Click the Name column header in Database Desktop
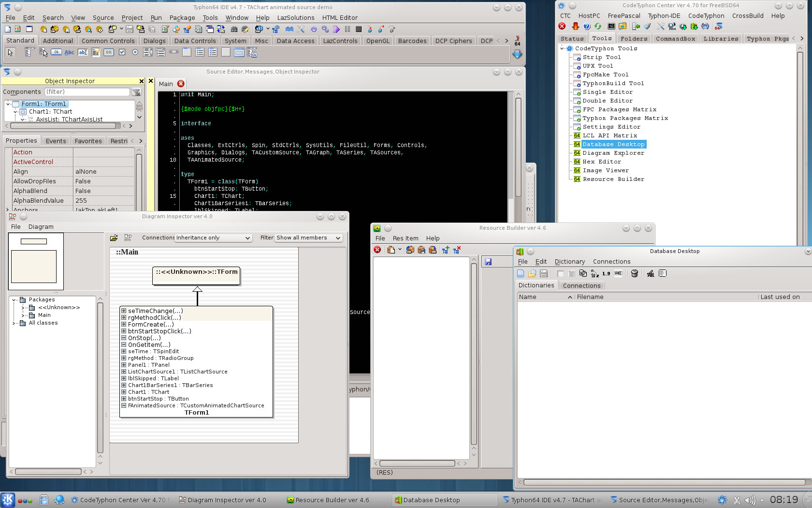The height and width of the screenshot is (508, 812). coord(545,297)
